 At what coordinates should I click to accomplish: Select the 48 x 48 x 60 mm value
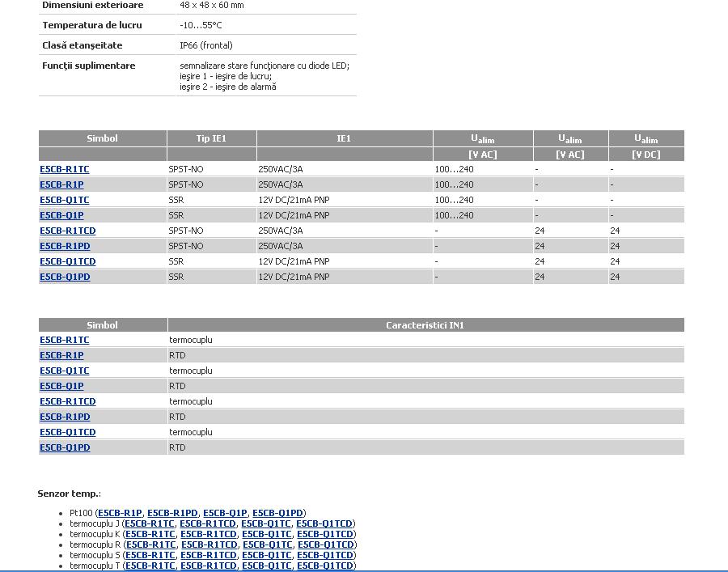tap(212, 5)
